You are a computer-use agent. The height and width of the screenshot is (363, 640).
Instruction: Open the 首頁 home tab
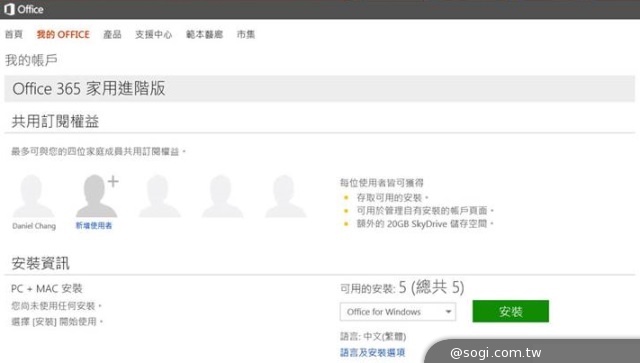(x=13, y=34)
